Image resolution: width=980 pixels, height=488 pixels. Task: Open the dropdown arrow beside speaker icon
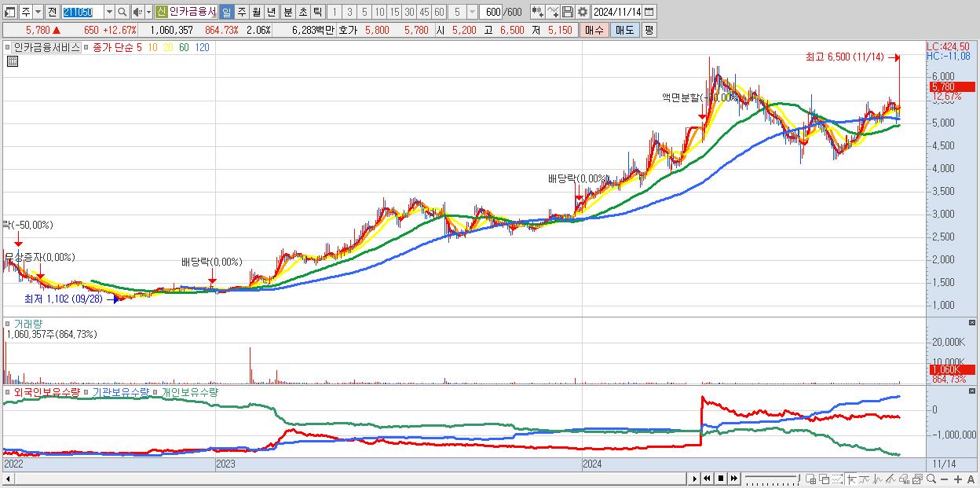[x=148, y=12]
